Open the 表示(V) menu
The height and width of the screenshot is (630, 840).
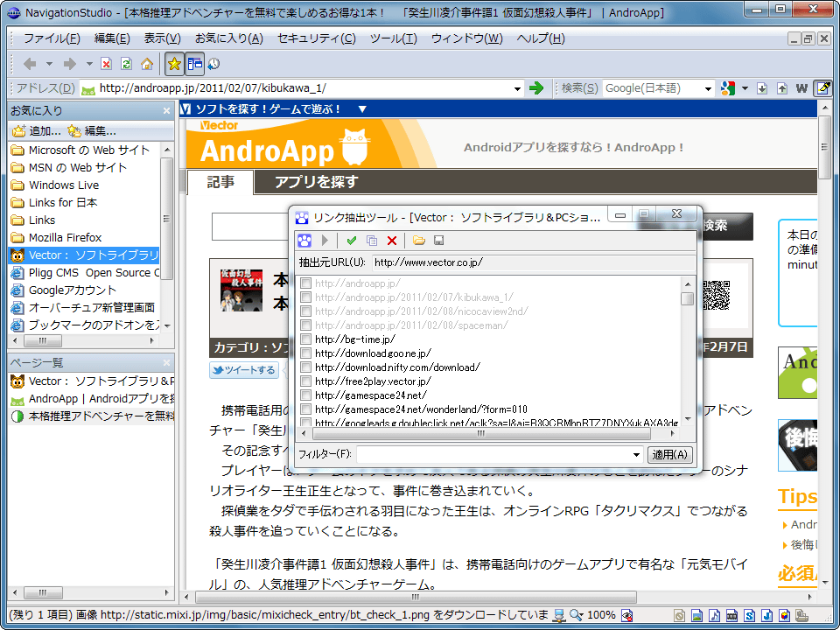pos(163,38)
